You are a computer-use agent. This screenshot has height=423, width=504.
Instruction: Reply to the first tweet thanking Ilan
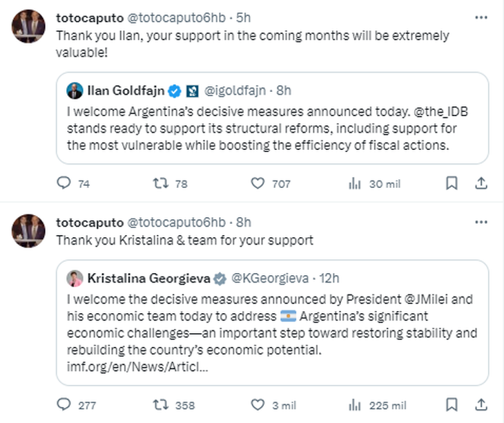(x=64, y=183)
